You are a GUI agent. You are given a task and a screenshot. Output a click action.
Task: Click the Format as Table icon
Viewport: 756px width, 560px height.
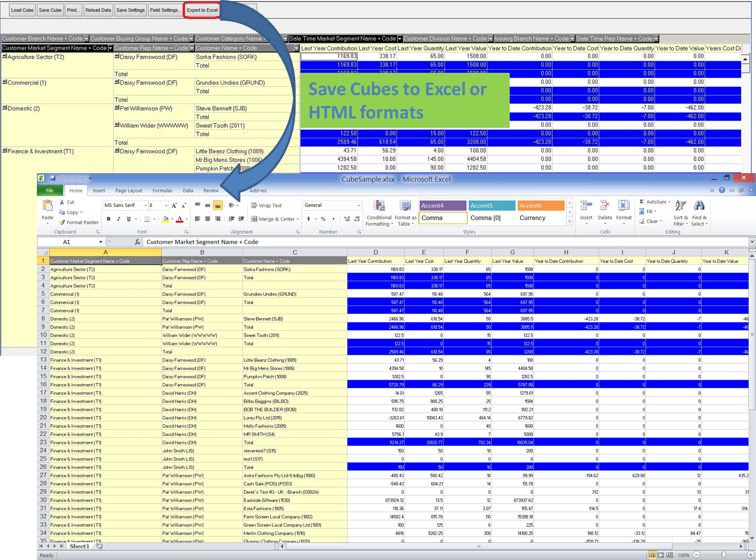click(x=405, y=206)
